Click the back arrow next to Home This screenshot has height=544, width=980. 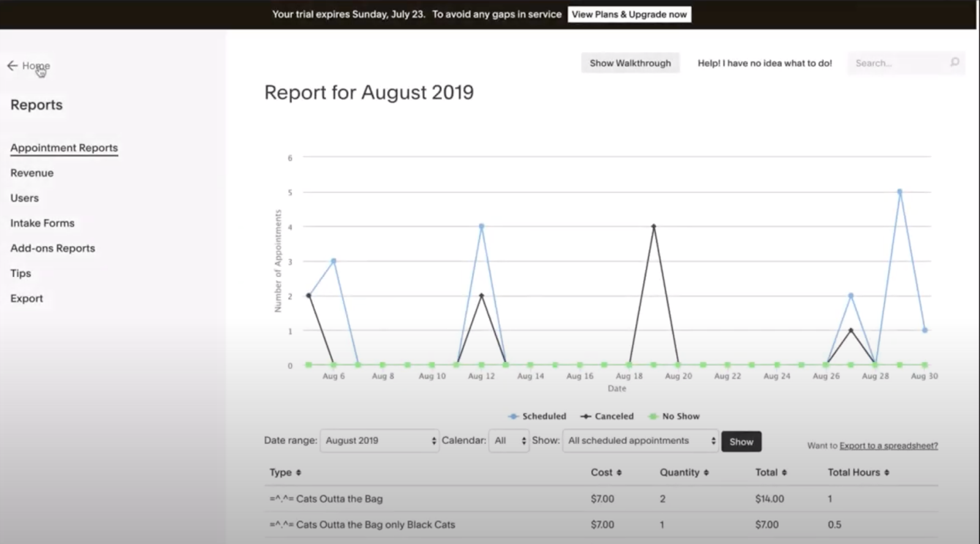[x=12, y=66]
